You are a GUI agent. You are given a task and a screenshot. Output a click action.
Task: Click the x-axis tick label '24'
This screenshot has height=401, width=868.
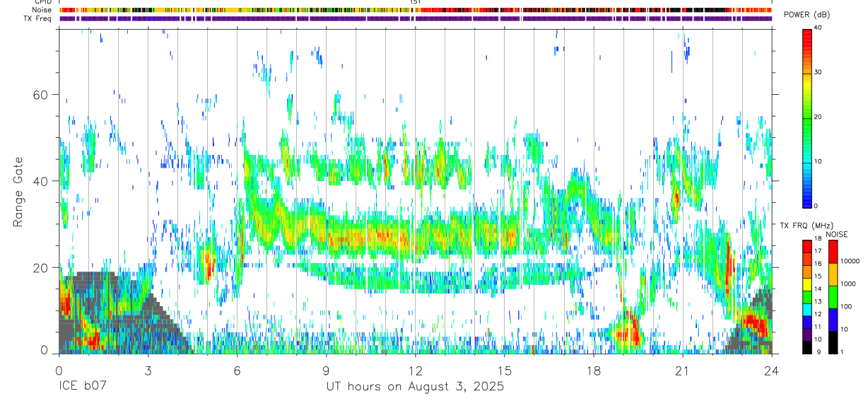(771, 371)
